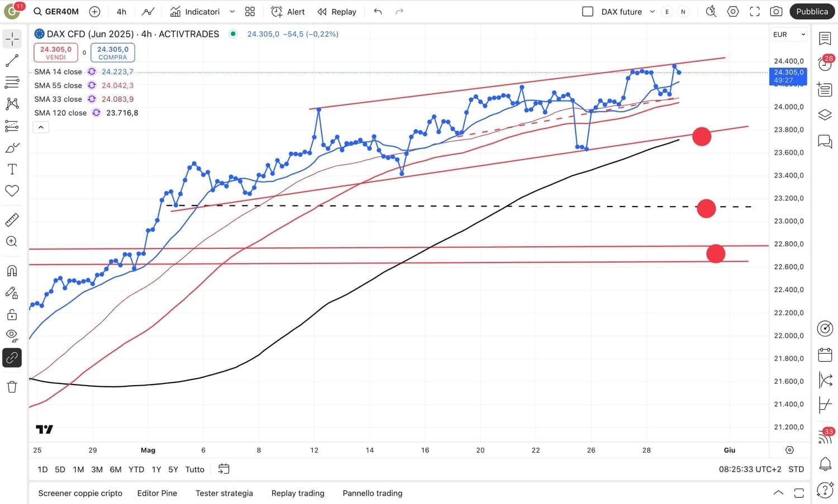
Task: Open quick search icon in top bar
Action: point(711,12)
